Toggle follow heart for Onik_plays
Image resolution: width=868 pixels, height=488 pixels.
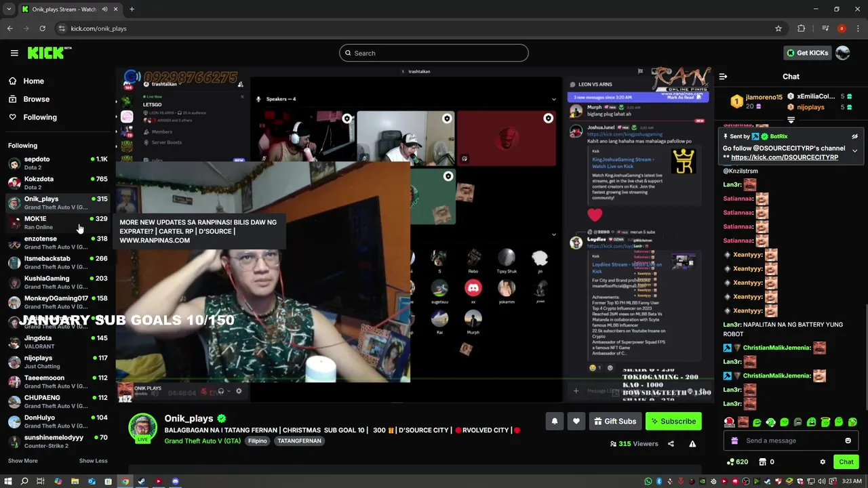pos(576,422)
